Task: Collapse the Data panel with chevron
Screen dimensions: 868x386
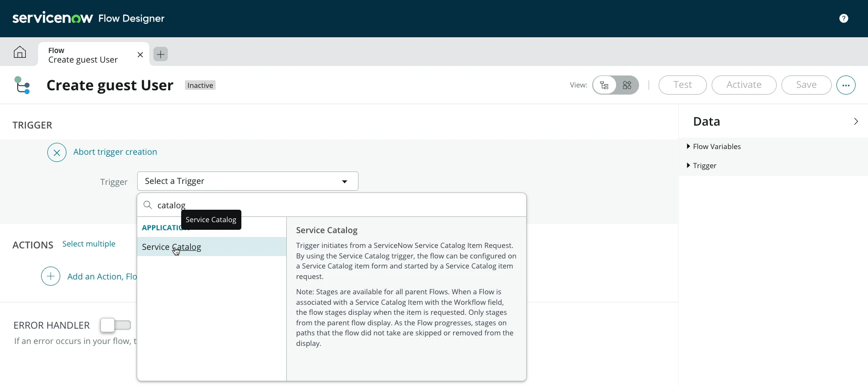Action: (x=856, y=121)
